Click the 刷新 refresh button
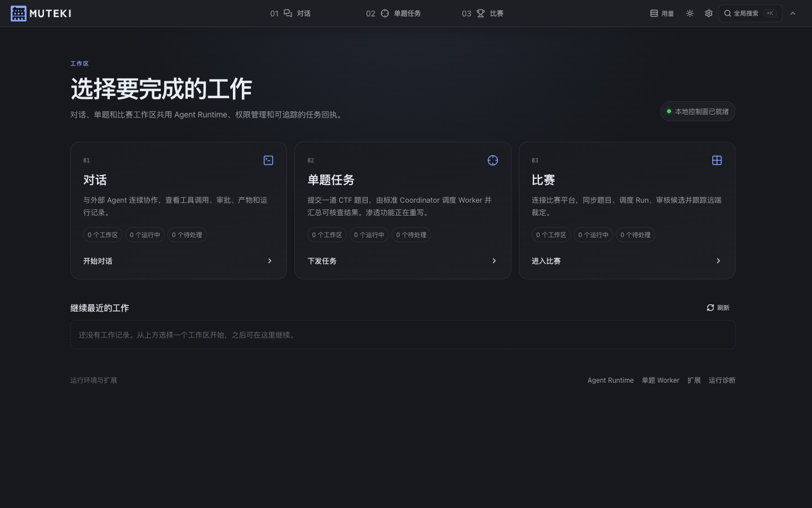Viewport: 812px width, 508px height. tap(718, 308)
